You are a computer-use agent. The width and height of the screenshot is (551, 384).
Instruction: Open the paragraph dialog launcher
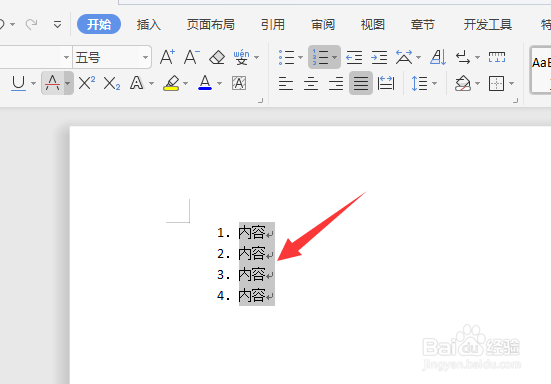(x=516, y=101)
